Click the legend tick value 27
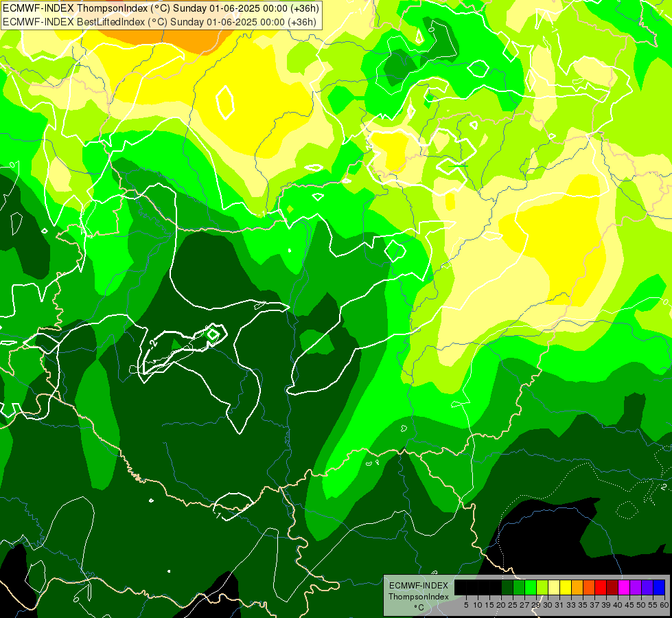672x618 pixels. pos(524,605)
